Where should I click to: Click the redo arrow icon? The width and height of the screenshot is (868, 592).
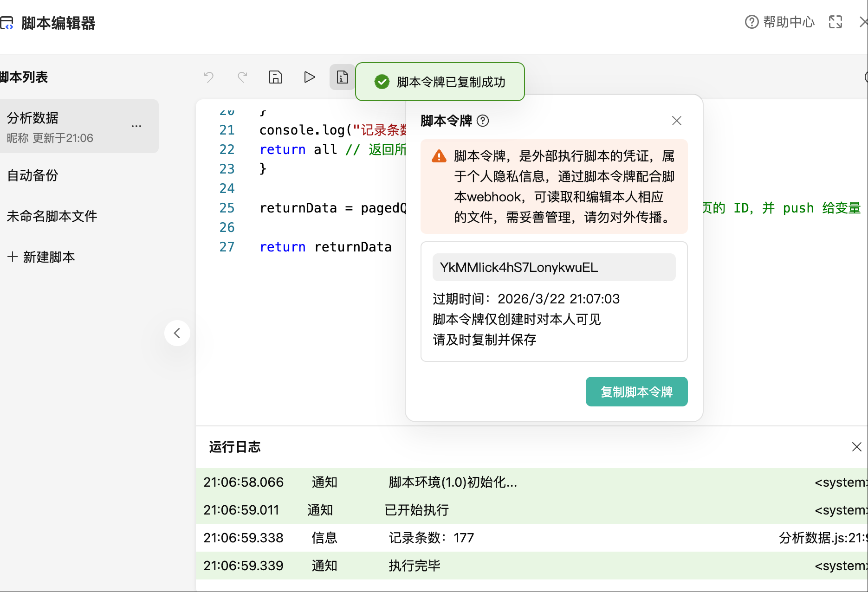click(242, 77)
